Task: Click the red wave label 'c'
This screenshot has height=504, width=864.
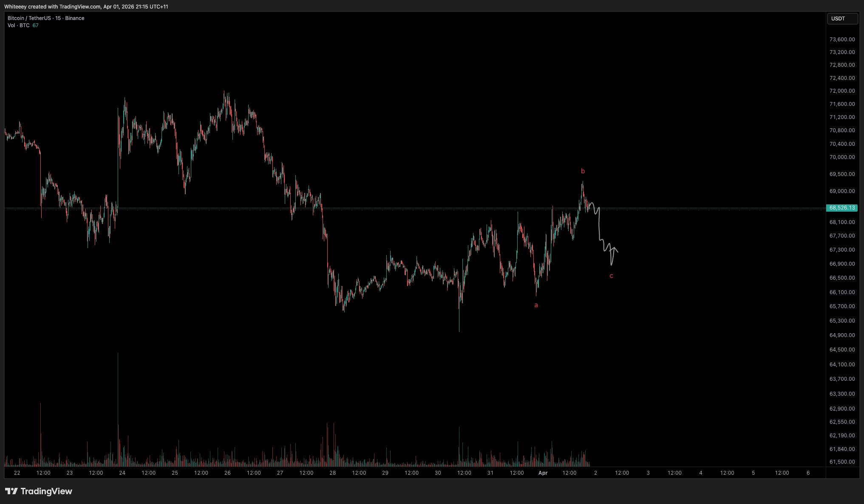Action: click(611, 276)
